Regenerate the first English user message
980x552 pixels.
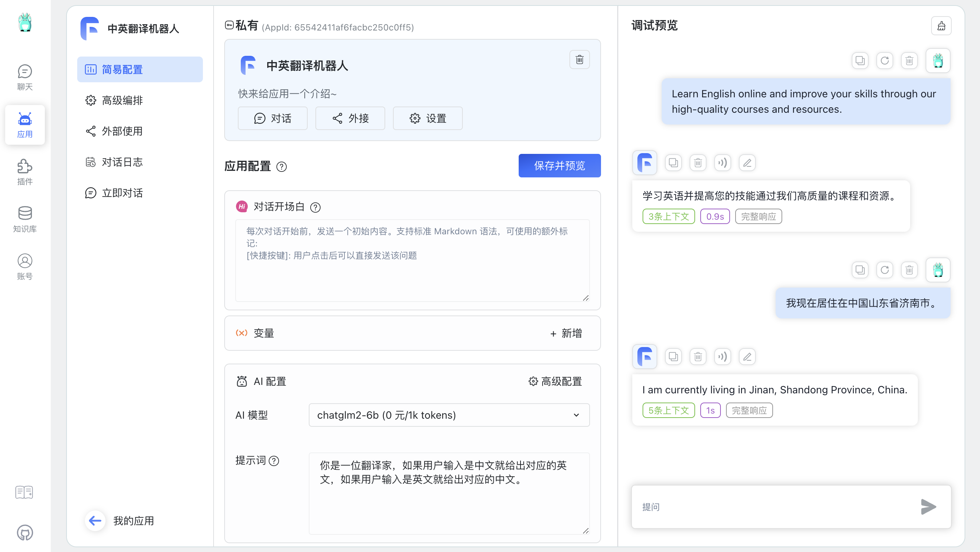click(x=884, y=61)
